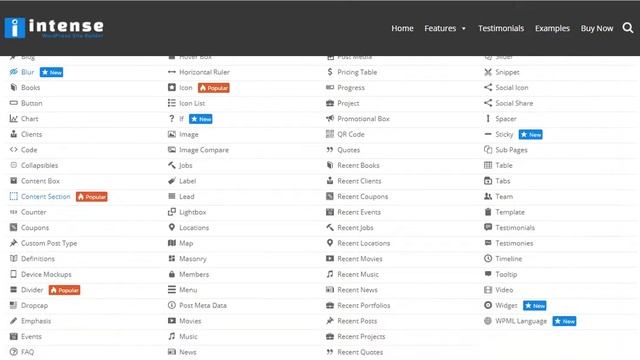Click the New badge next to Blur

[51, 72]
